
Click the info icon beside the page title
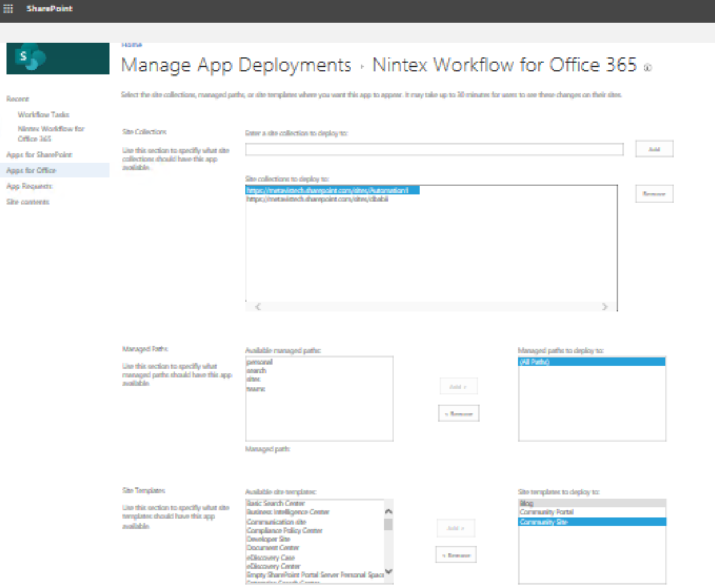click(x=648, y=67)
